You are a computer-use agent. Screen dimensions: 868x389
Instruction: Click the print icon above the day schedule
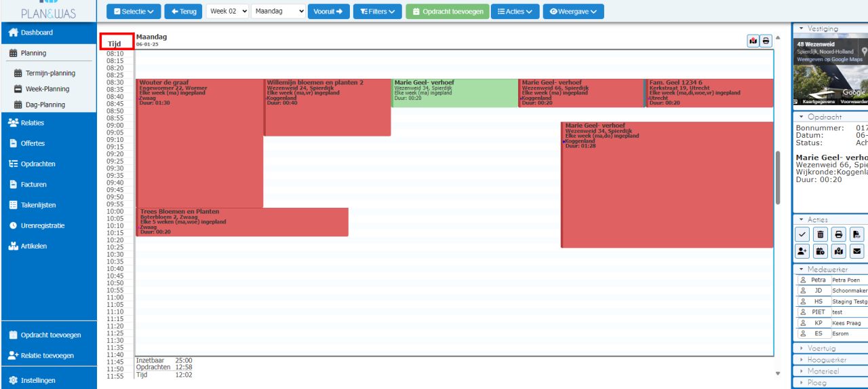click(x=766, y=41)
